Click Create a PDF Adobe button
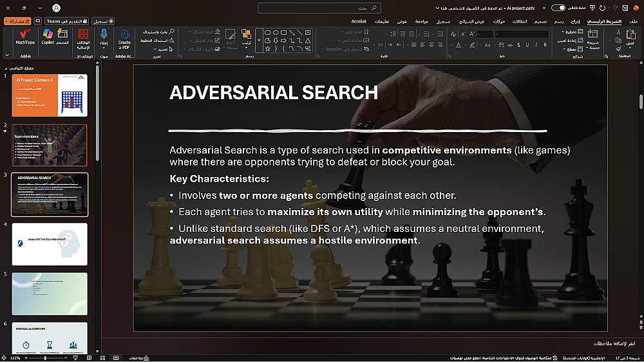 coord(124,39)
